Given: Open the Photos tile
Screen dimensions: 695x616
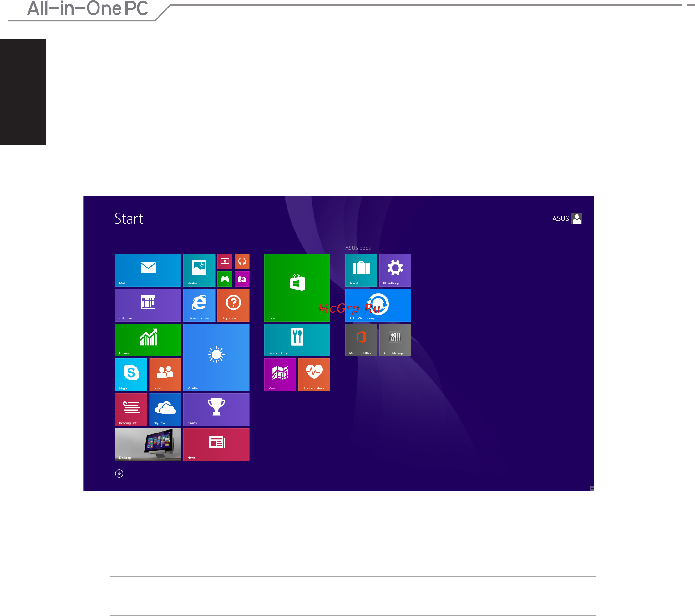Looking at the screenshot, I should [x=199, y=270].
